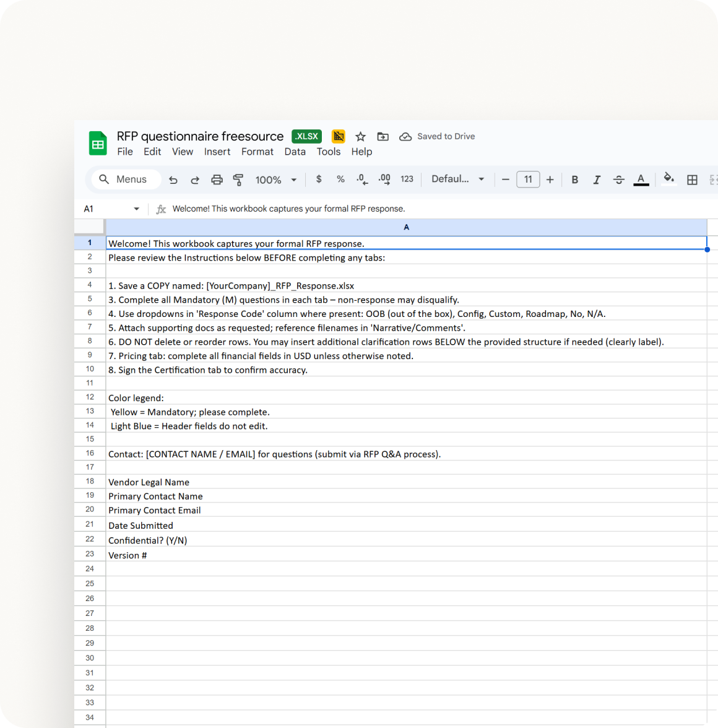Click the font size field showing 11
Screen dimensions: 718x728
(528, 180)
